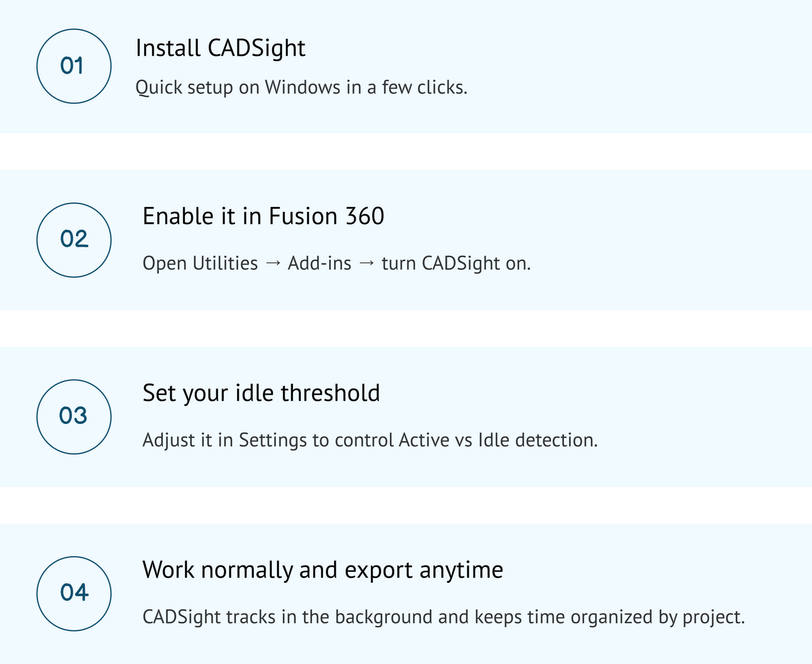This screenshot has height=664, width=812.
Task: Click the step 01 circle badge
Action: [74, 66]
